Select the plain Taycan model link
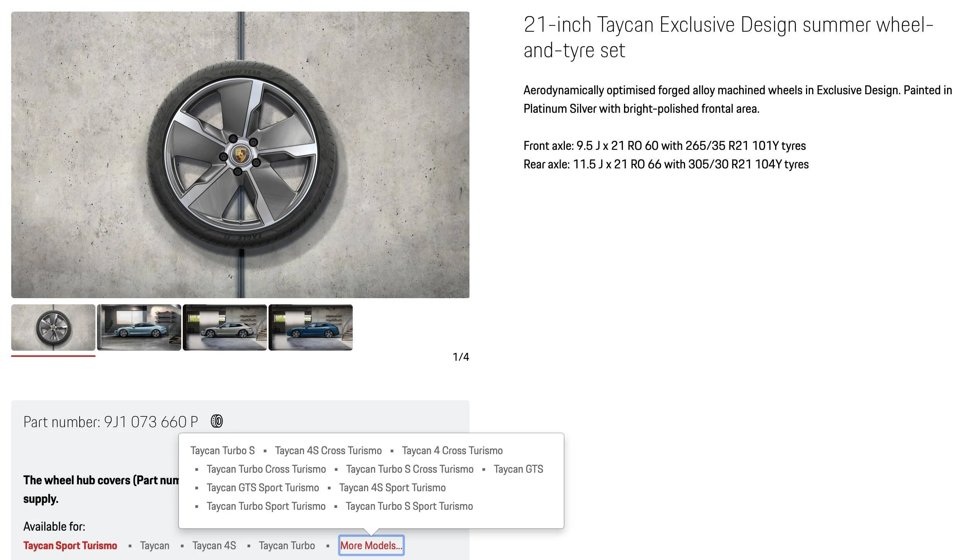The width and height of the screenshot is (959, 560). tap(155, 545)
